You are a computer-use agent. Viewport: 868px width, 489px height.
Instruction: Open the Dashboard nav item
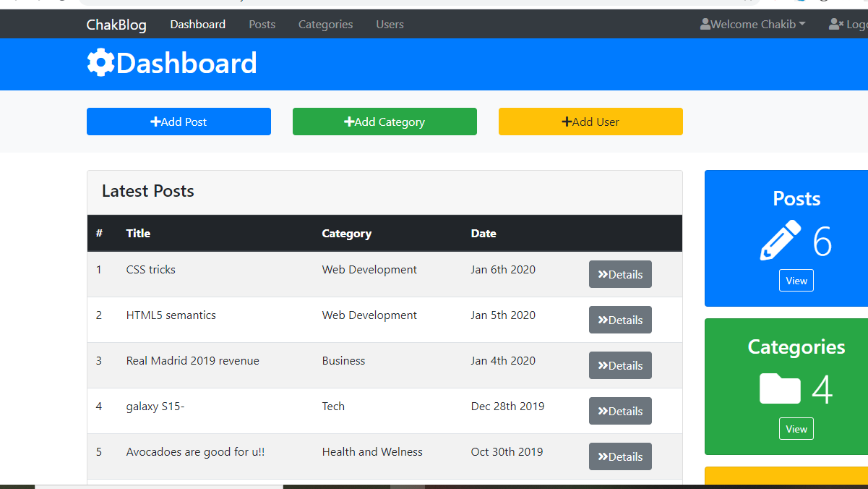coord(198,25)
